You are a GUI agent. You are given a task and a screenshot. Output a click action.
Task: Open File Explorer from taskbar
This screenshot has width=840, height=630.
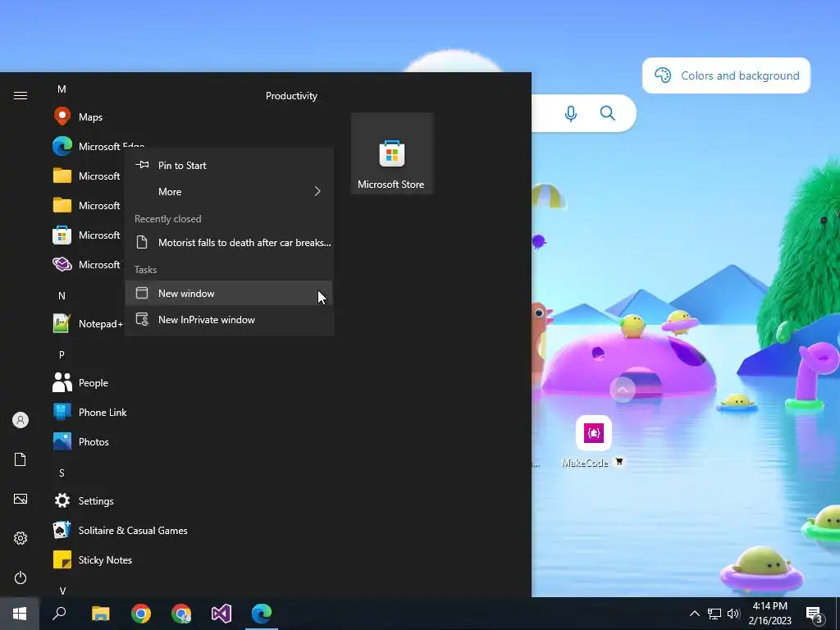point(100,614)
